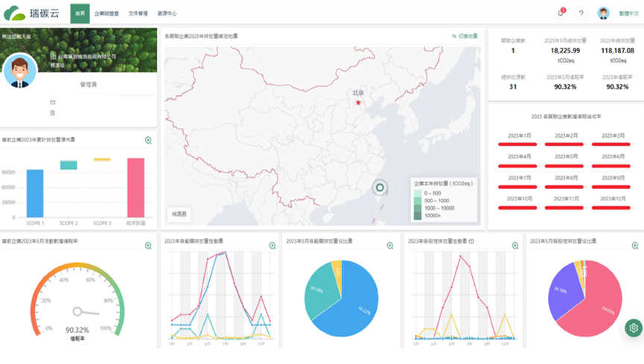Click the 2023年1月 progress bar
This screenshot has height=364, width=644.
click(x=519, y=144)
